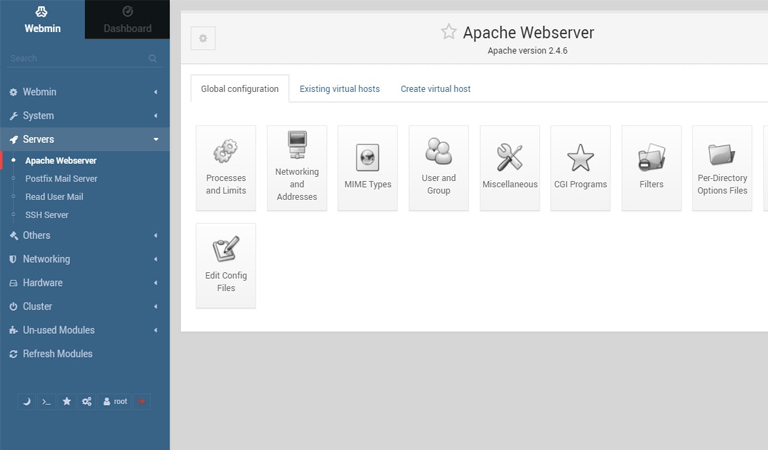Expand the Others menu category
Screen dimensions: 768x450
point(85,236)
